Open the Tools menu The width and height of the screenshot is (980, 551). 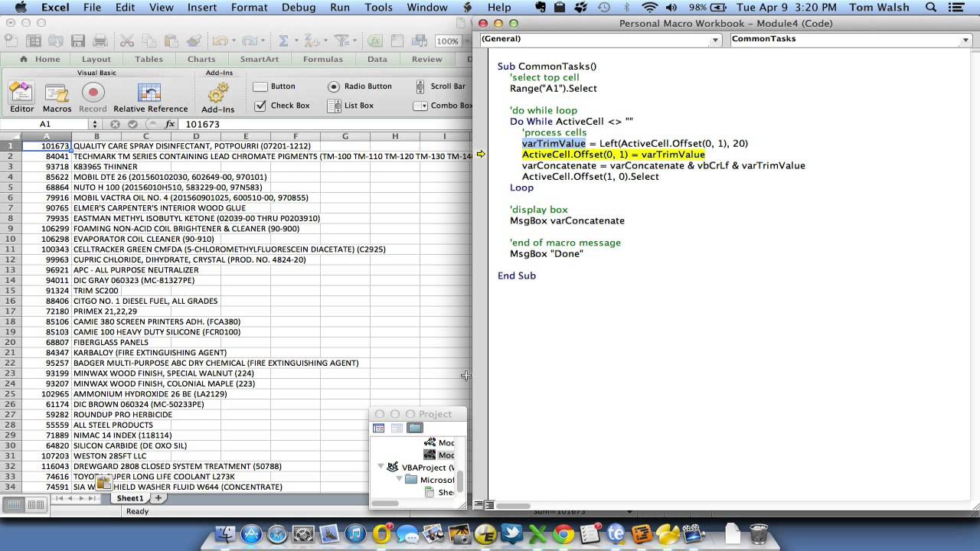point(378,8)
